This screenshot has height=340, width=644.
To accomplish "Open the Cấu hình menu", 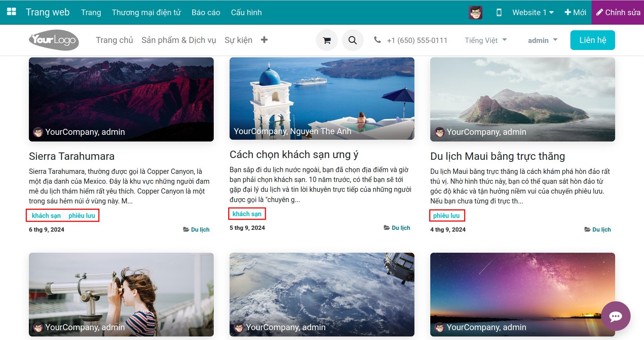I will (x=246, y=13).
